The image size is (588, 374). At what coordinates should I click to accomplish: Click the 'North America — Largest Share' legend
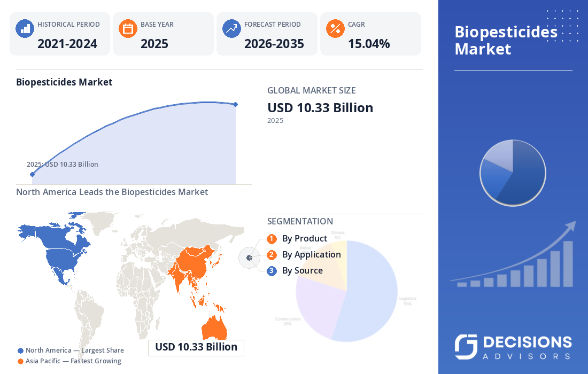pos(75,350)
